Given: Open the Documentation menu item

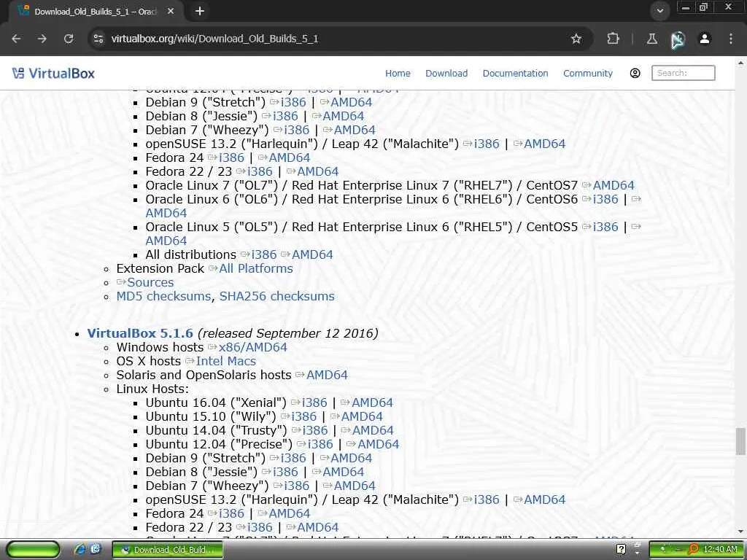Looking at the screenshot, I should pyautogui.click(x=515, y=74).
